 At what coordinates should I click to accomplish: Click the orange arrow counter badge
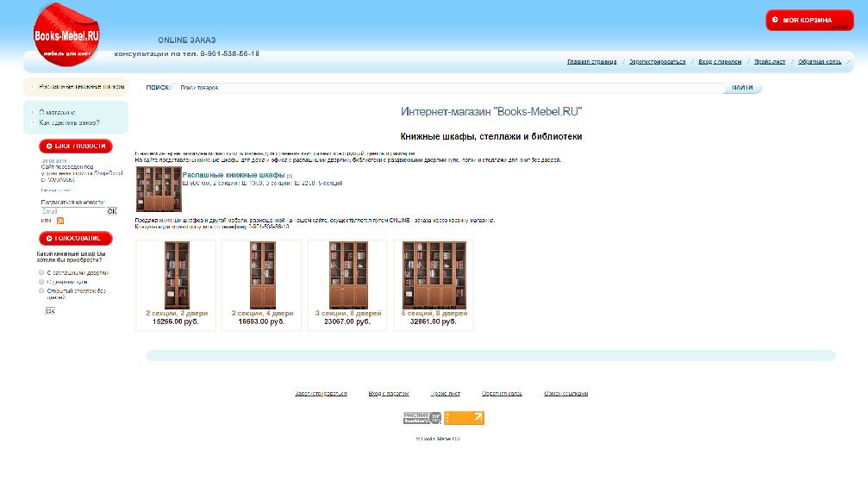(x=464, y=418)
